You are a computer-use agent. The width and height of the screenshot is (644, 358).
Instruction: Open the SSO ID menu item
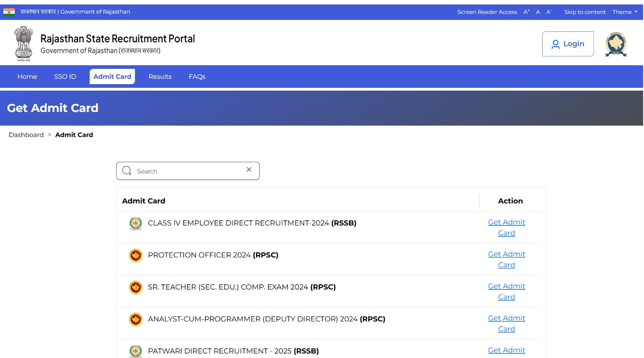click(x=65, y=77)
